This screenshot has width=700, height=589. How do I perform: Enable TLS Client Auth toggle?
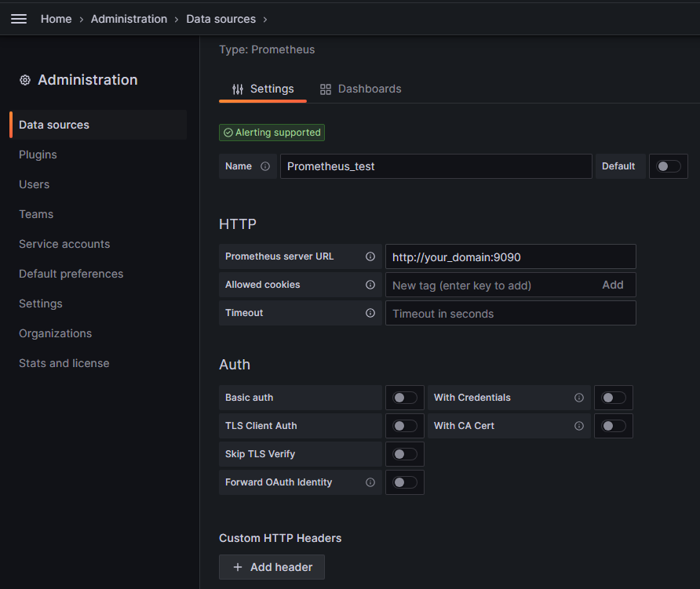[404, 426]
